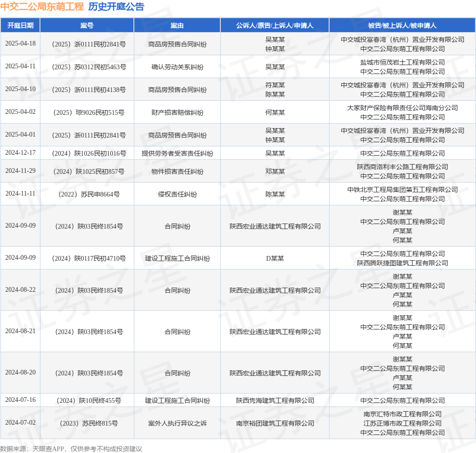The height and width of the screenshot is (453, 476).
Task: Select the date cell 2025-04-02
Action: tap(20, 112)
